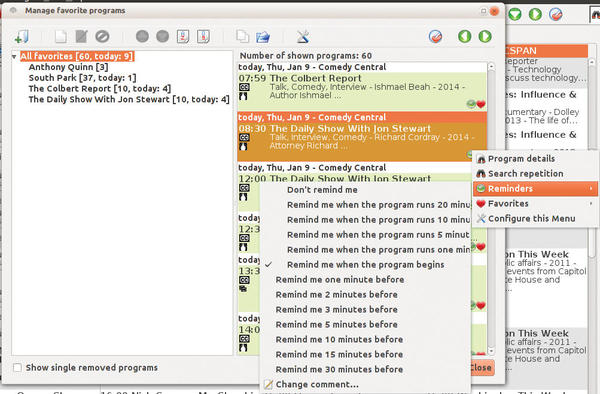The width and height of the screenshot is (600, 394).
Task: Choose remind when program runs 10 minutes
Action: point(365,220)
